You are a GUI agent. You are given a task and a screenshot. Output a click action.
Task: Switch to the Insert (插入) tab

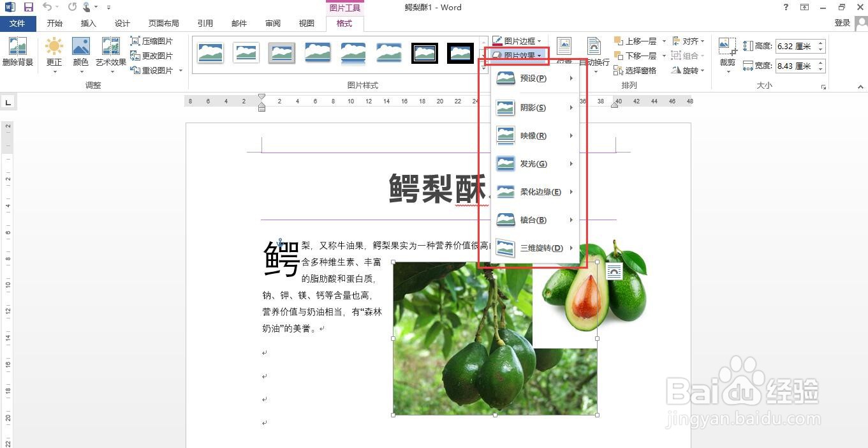pyautogui.click(x=89, y=23)
